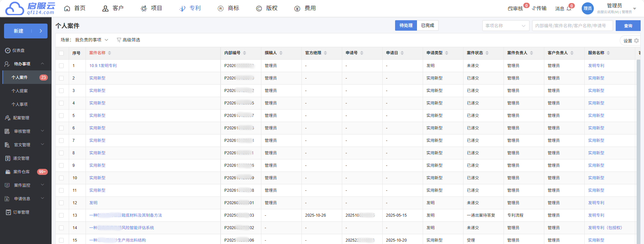Click the 商标 trademark icon
This screenshot has width=644, height=244.
pos(221,8)
